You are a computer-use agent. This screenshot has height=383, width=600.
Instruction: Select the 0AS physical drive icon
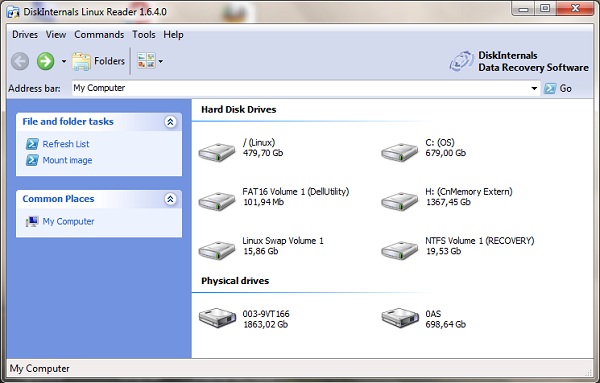coord(400,318)
